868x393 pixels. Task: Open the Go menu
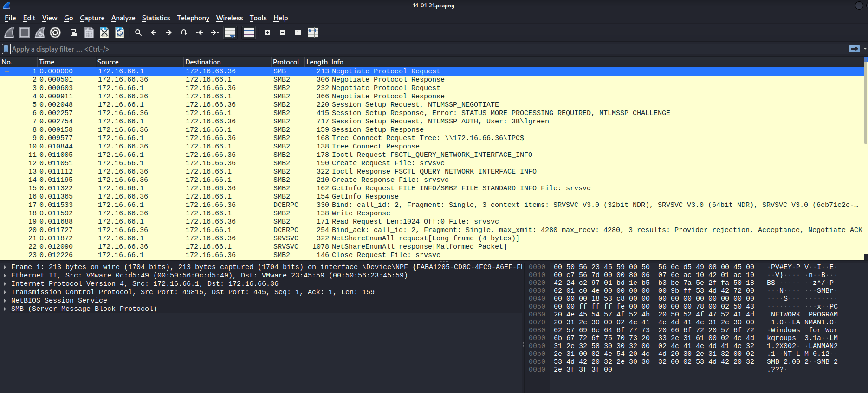click(x=69, y=18)
